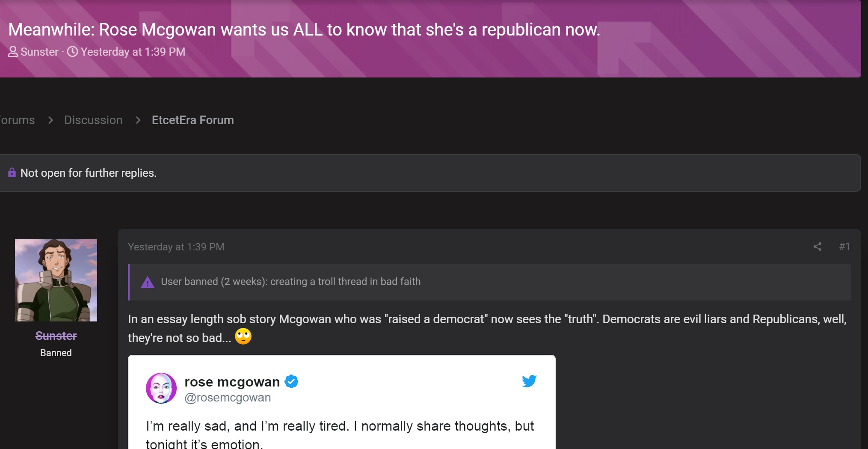Click the clock icon next to thread date
The image size is (868, 449).
click(73, 51)
